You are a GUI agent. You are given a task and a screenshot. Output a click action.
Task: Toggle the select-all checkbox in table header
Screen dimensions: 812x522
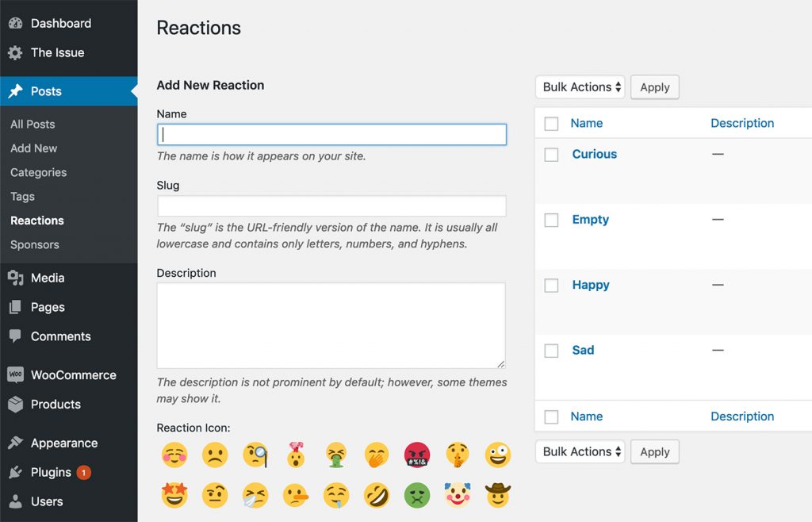coord(551,124)
